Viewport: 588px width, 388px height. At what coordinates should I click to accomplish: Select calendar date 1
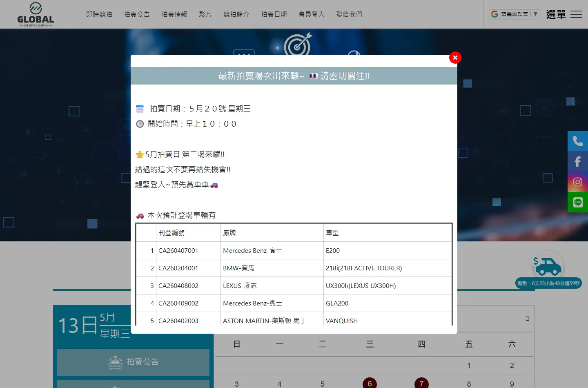coord(469,366)
